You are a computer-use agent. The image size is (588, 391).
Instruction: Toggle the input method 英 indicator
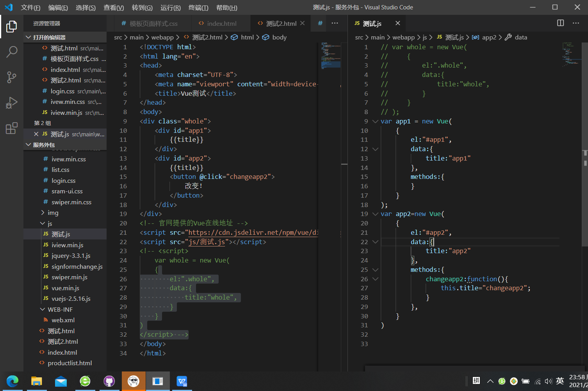(x=560, y=381)
